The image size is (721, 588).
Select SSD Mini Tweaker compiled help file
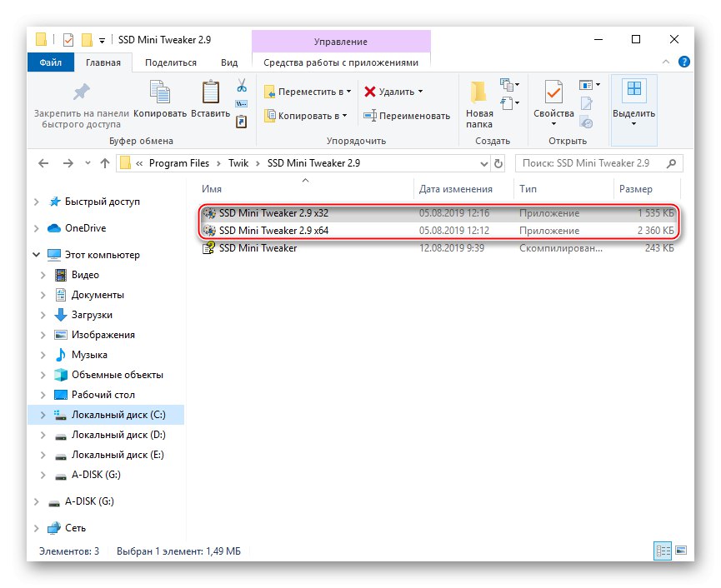point(438,248)
